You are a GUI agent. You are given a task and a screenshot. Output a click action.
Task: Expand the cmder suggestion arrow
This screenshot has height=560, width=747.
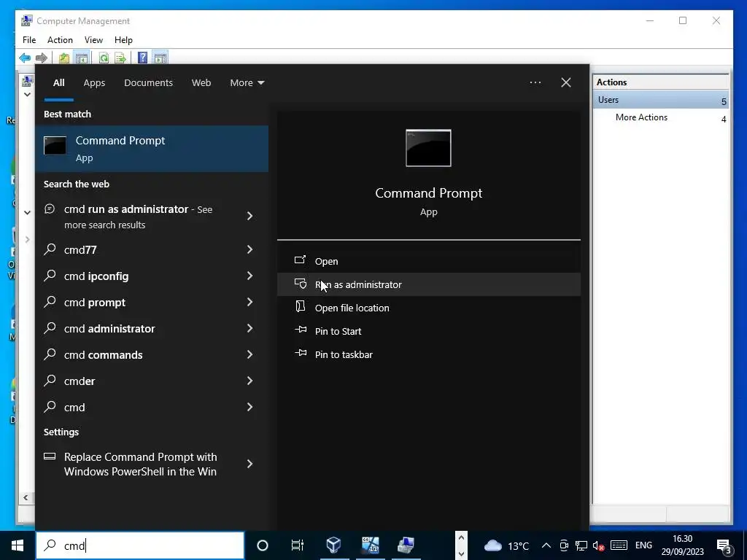(249, 381)
